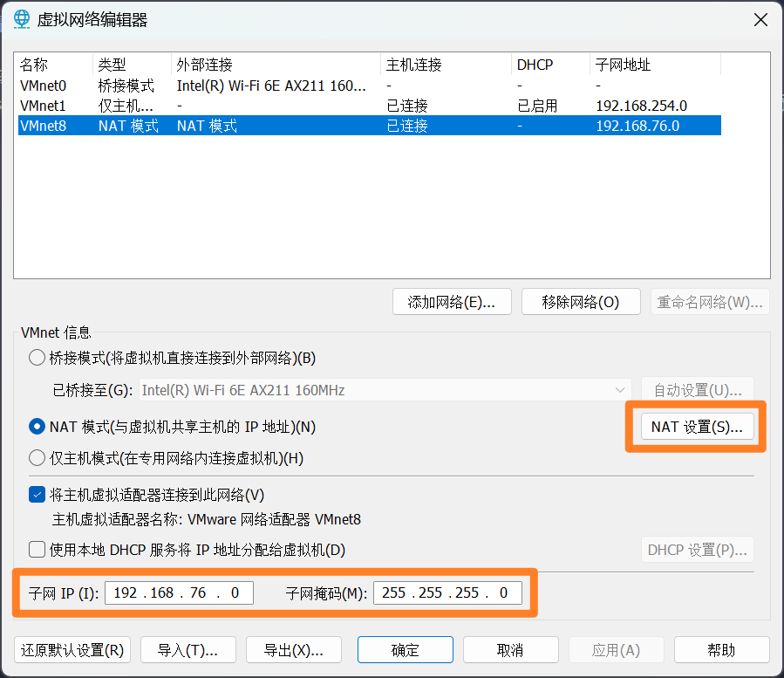Open NAT 设置(S) dialog
784x678 pixels.
click(x=697, y=427)
